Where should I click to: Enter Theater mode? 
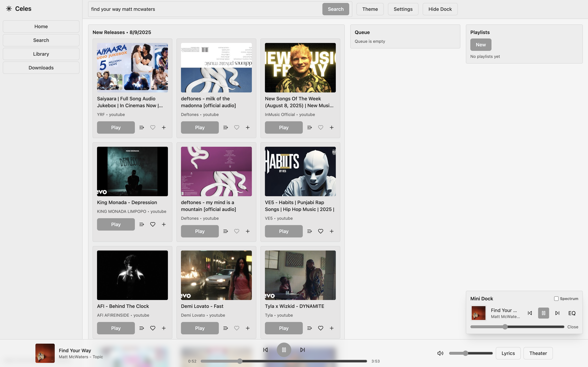538,353
